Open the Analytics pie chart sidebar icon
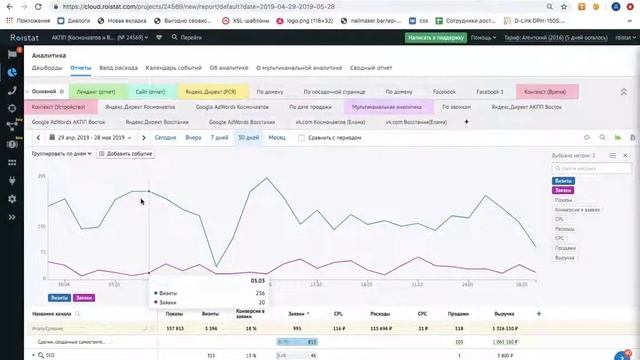This screenshot has width=640, height=360. (x=12, y=72)
